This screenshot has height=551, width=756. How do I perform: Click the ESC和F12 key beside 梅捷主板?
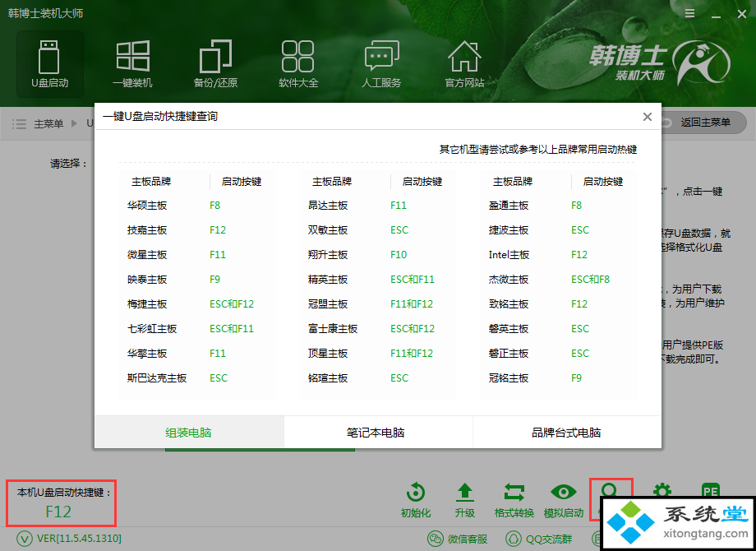232,304
